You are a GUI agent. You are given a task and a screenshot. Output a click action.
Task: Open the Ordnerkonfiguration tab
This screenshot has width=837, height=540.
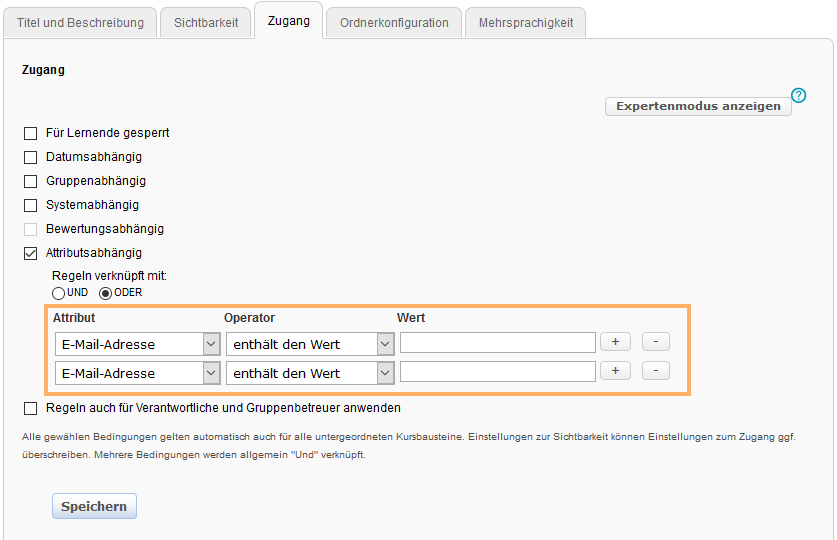tap(394, 22)
